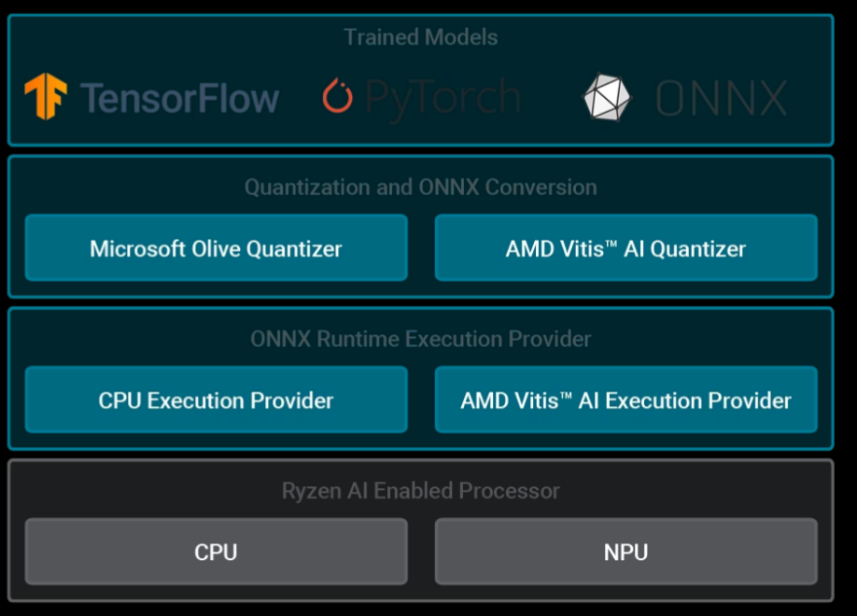The image size is (857, 616).
Task: Click the AMD Vitis AI Quantizer box
Action: 626,248
